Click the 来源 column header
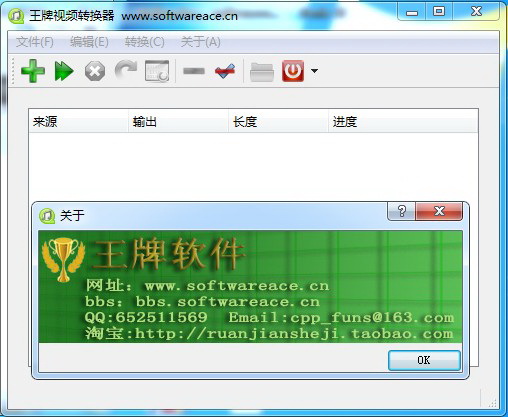 (78, 121)
